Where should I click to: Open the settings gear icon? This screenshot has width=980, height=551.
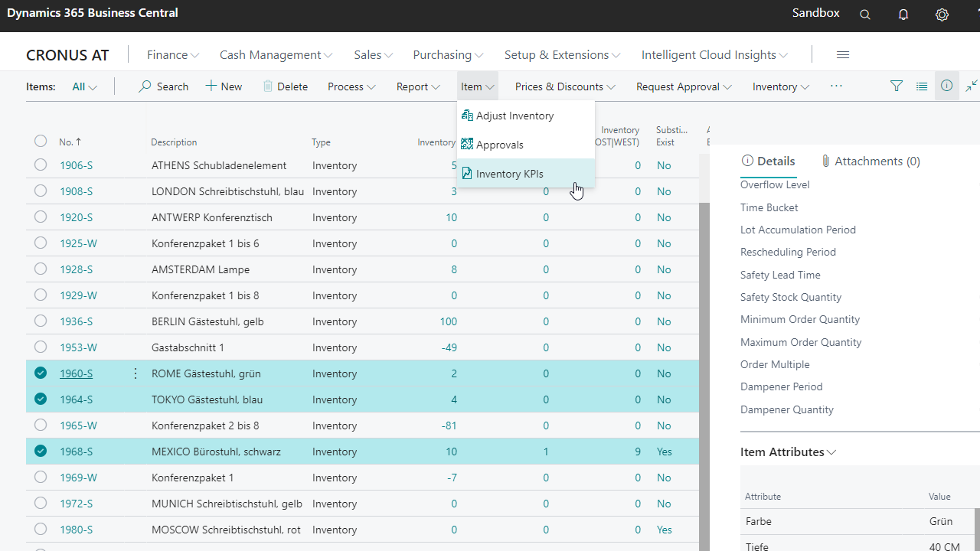[942, 15]
